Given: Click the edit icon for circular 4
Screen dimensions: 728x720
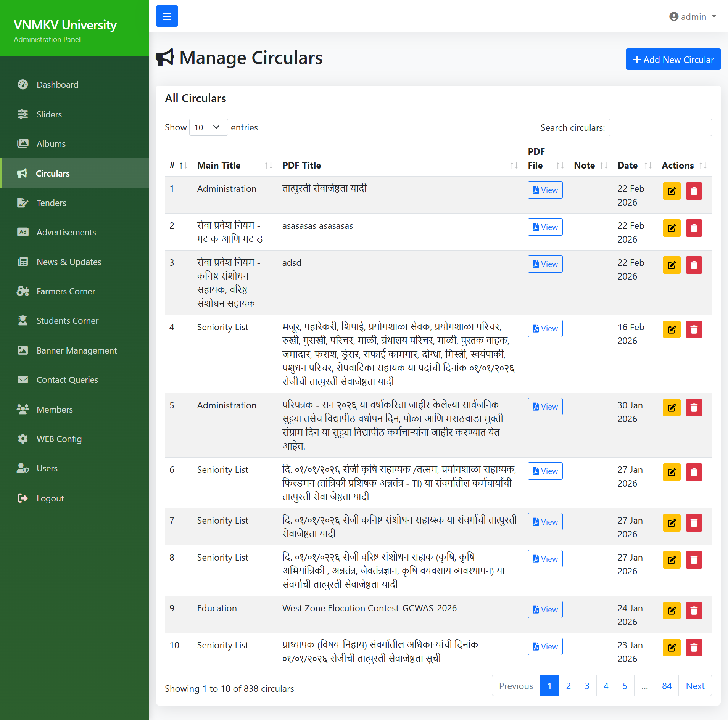Looking at the screenshot, I should [x=671, y=329].
